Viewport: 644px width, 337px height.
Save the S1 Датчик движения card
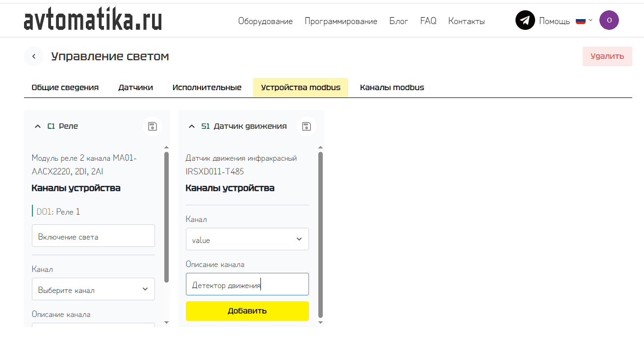click(307, 126)
